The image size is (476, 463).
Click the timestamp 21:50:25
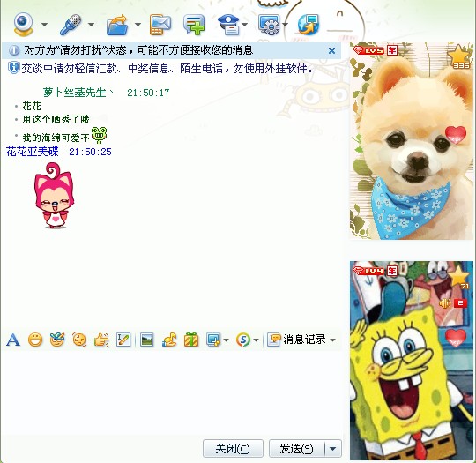90,152
